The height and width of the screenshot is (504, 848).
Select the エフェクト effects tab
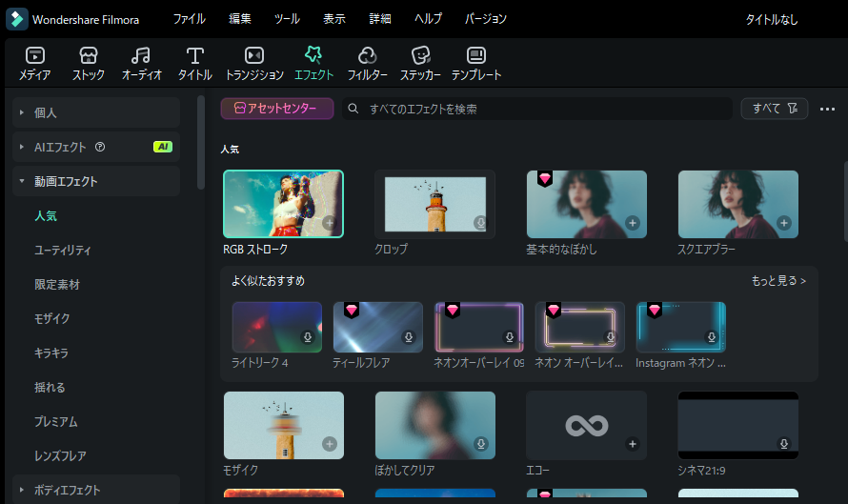[313, 64]
